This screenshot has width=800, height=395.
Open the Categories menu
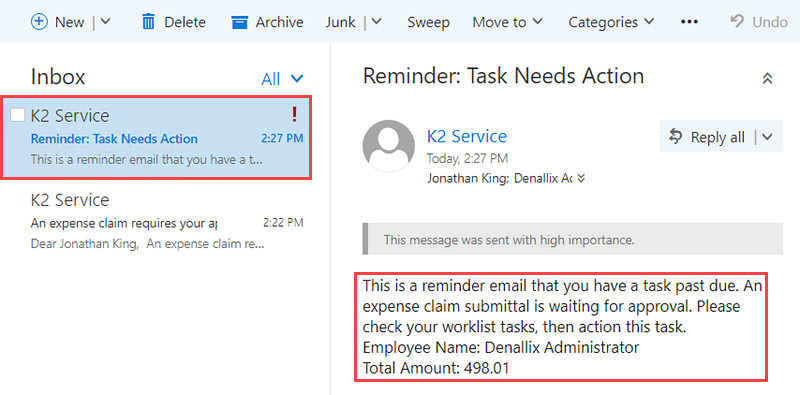tap(611, 22)
